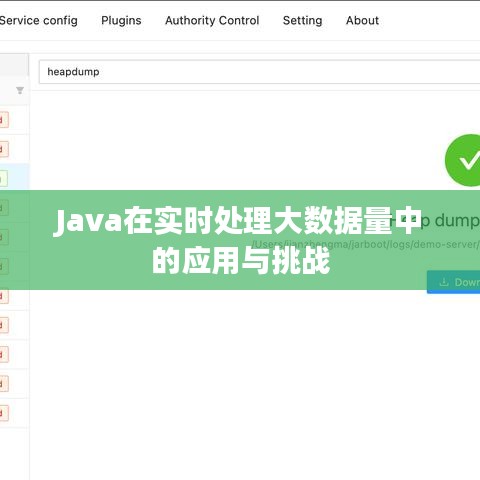This screenshot has width=480, height=480.
Task: Switch to the Plugins menu item
Action: tap(121, 21)
